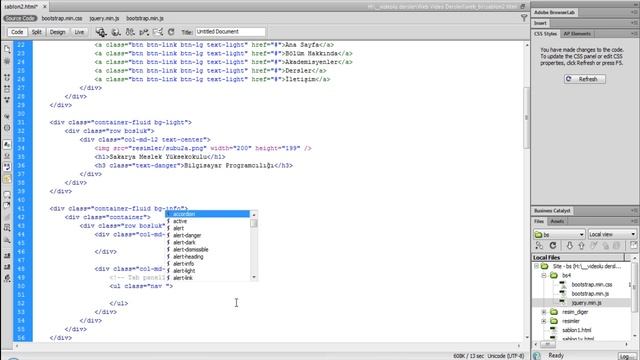This screenshot has width=640, height=360.
Task: Click the Files panel refresh icon
Action: (553, 245)
